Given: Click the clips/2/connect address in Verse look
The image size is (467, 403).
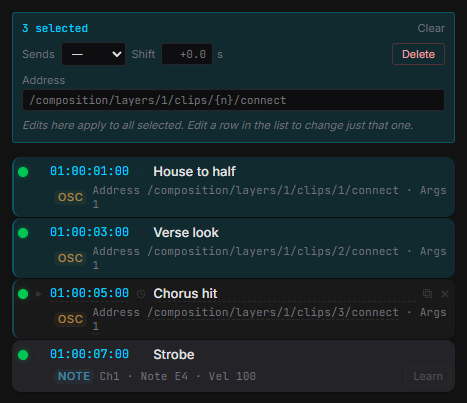Looking at the screenshot, I should coord(273,251).
